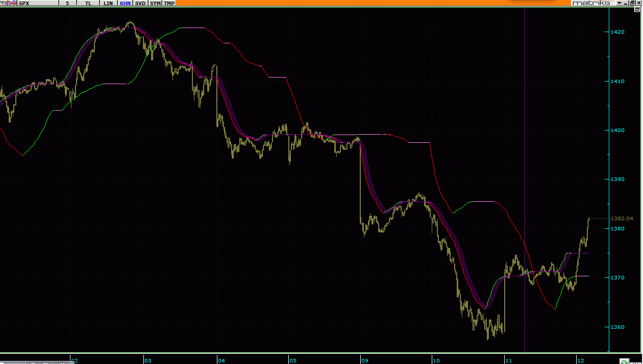The height and width of the screenshot is (364, 643).
Task: Toggle the TL currency setting
Action: (x=89, y=3)
